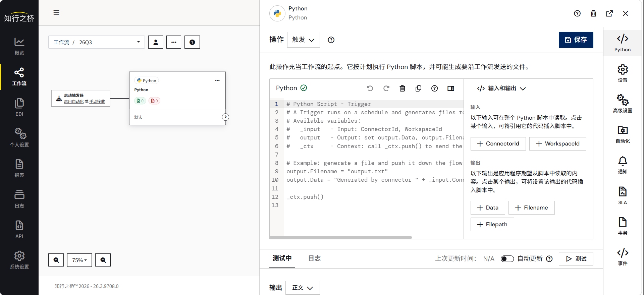Image resolution: width=644 pixels, height=295 pixels.
Task: Switch to the 日志 tab in test panel
Action: (x=314, y=258)
